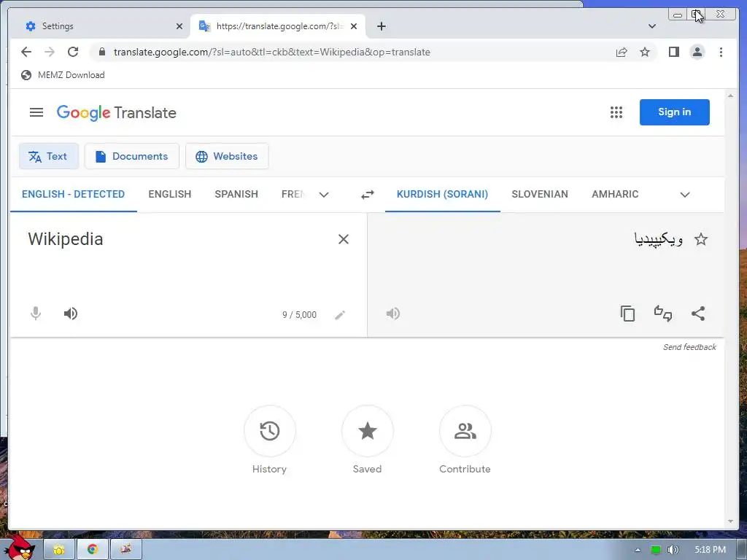Viewport: 747px width, 560px height.
Task: Choose Kurdish (Sorani) target language
Action: pos(443,194)
